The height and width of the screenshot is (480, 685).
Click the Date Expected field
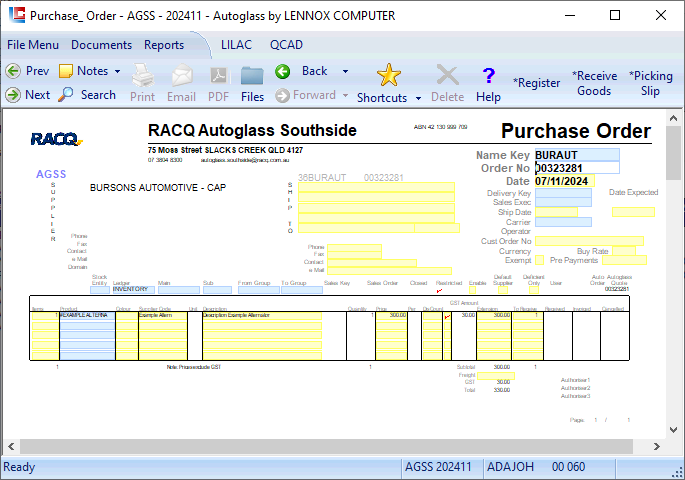[633, 212]
